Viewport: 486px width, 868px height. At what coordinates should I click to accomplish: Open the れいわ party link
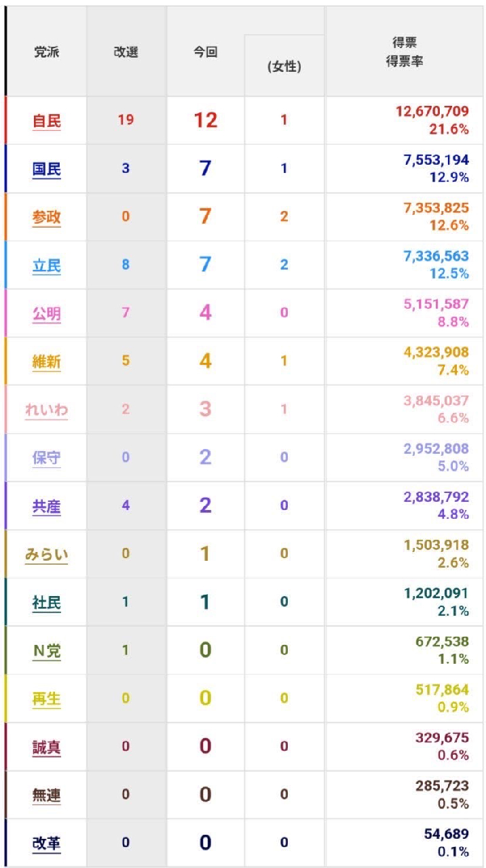46,410
